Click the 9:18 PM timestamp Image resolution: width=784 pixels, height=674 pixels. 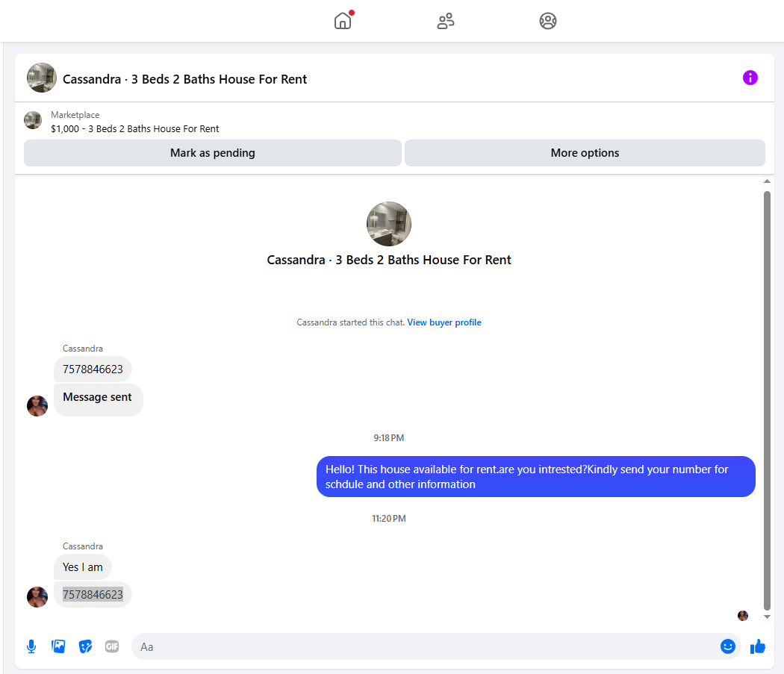(389, 438)
